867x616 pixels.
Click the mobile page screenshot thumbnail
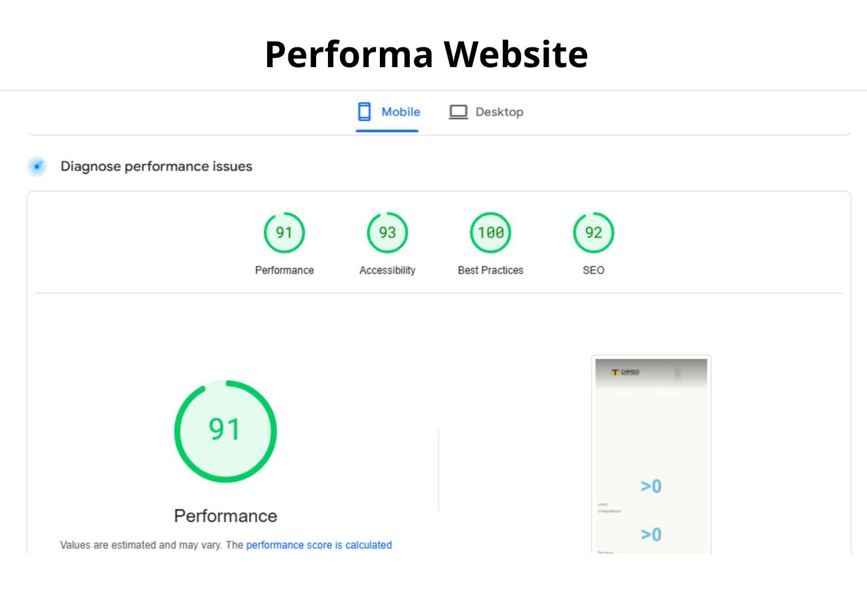click(651, 455)
